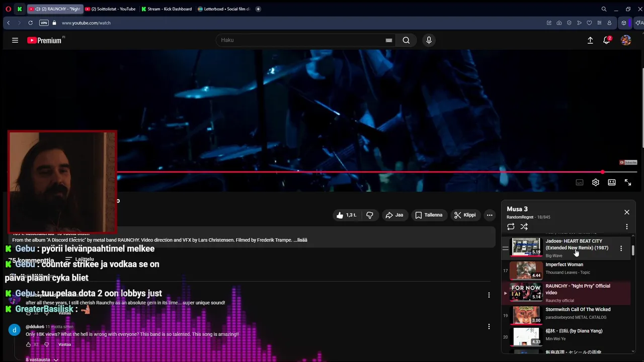Open more actions ellipsis under video
This screenshot has width=644, height=362.
[x=490, y=215]
